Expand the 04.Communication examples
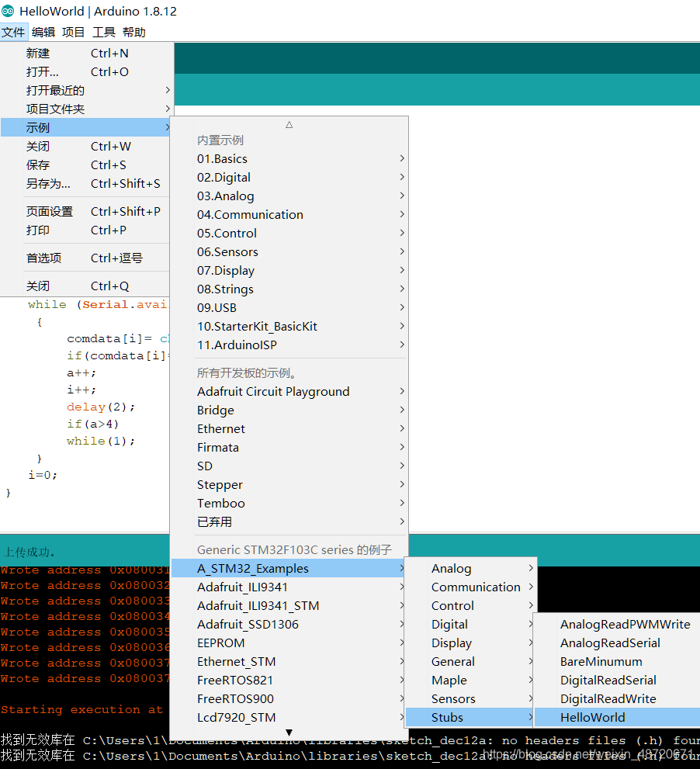This screenshot has height=769, width=700. click(289, 215)
